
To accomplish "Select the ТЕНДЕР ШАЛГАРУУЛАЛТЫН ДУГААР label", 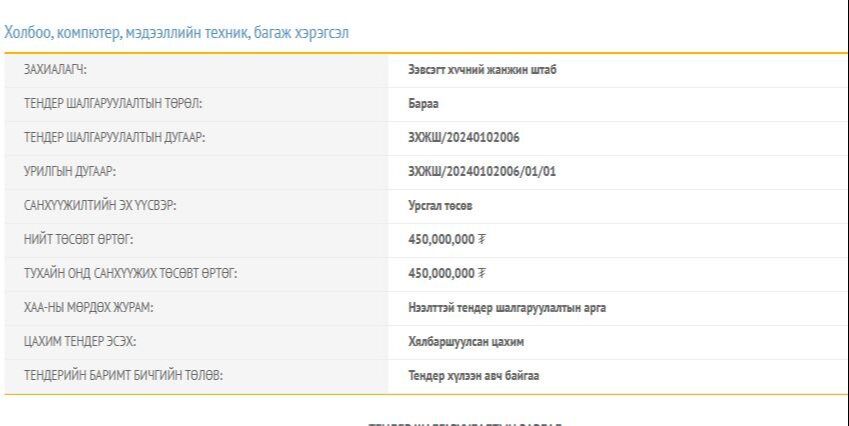I will tap(115, 138).
